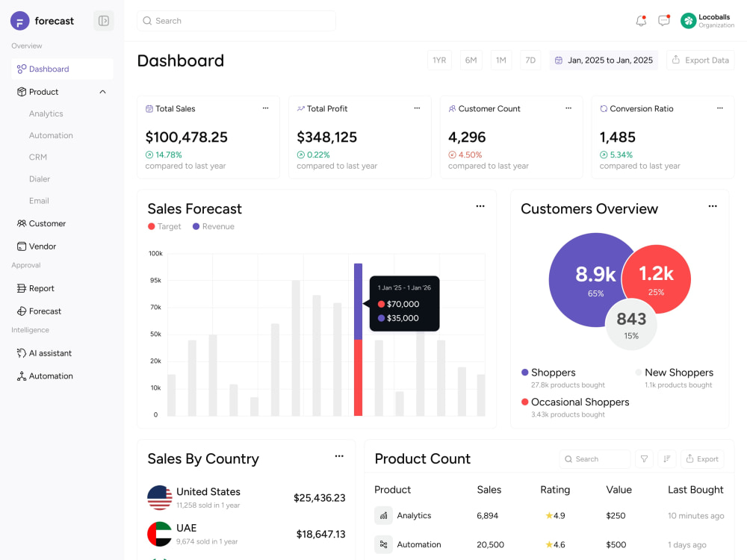The height and width of the screenshot is (560, 747).
Task: Open Automation under Product
Action: [x=51, y=136]
